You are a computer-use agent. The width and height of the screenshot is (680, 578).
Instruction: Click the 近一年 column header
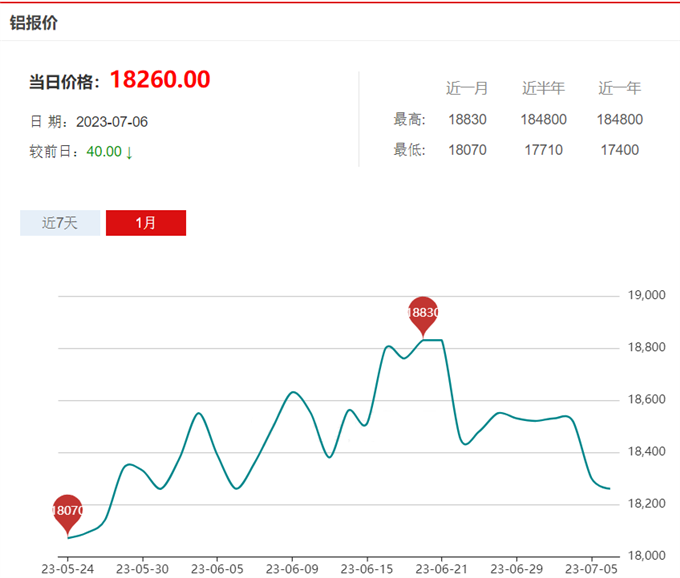point(620,88)
